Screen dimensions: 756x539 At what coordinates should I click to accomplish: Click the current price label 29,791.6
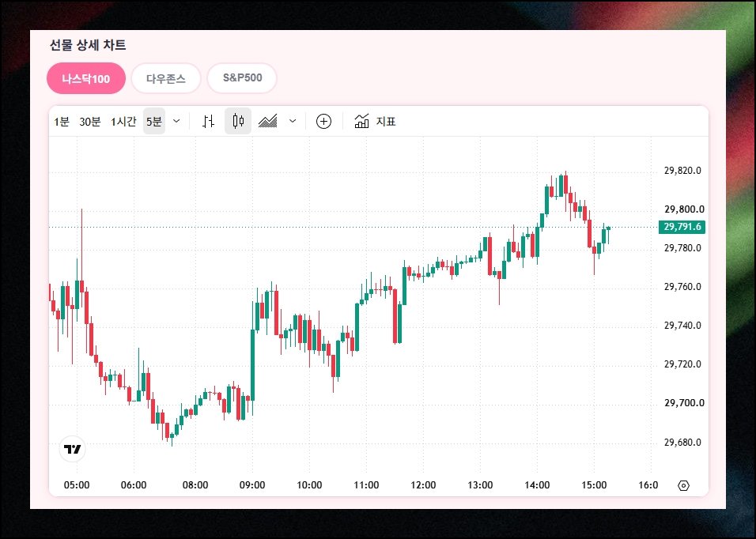(x=682, y=227)
